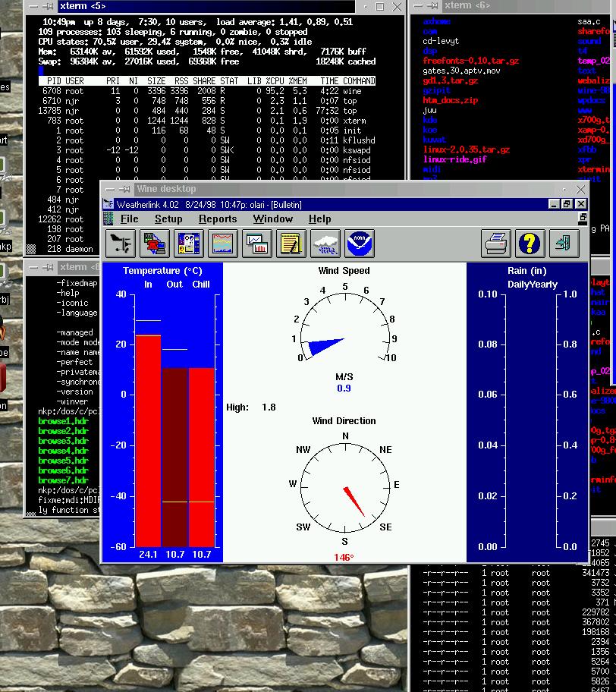Click the COMMAND column header in top

359,81
